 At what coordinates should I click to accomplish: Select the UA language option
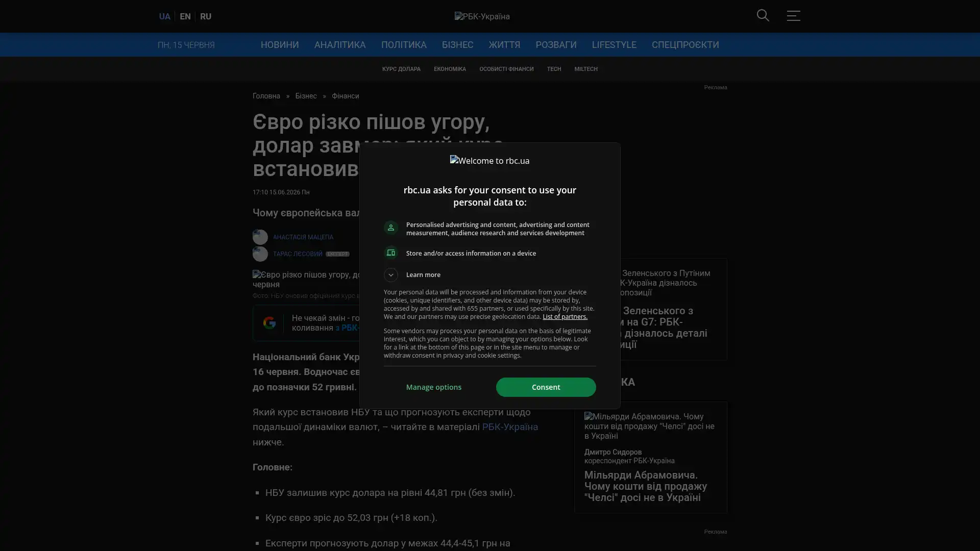[164, 17]
